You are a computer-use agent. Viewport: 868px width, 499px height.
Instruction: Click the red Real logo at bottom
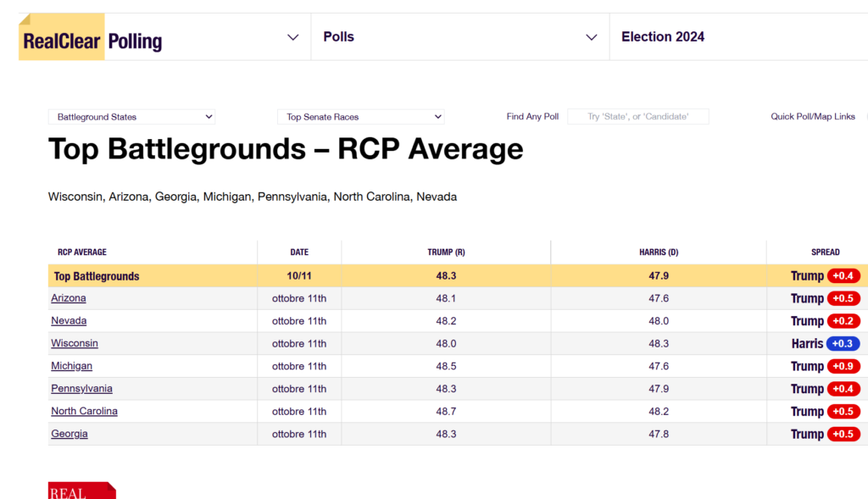(81, 491)
